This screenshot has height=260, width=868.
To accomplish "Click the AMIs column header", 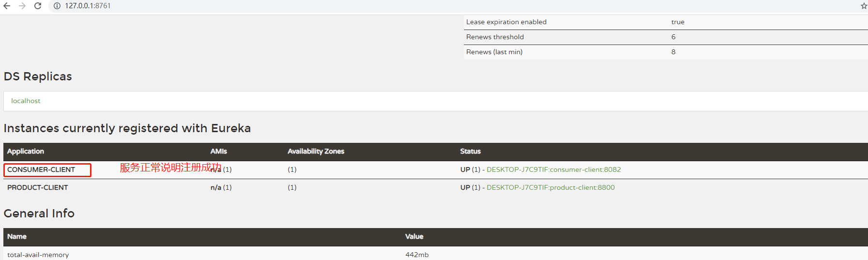I will point(219,151).
